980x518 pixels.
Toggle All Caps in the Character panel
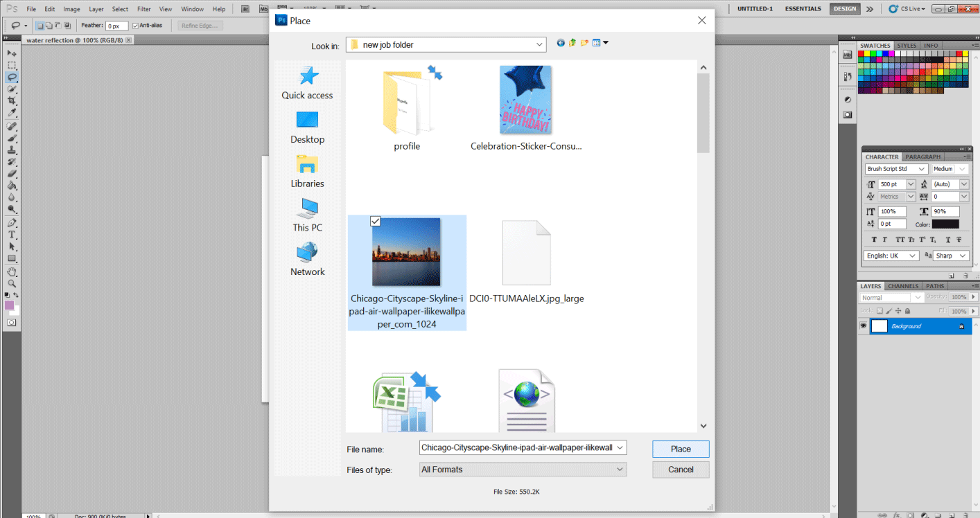(x=899, y=240)
